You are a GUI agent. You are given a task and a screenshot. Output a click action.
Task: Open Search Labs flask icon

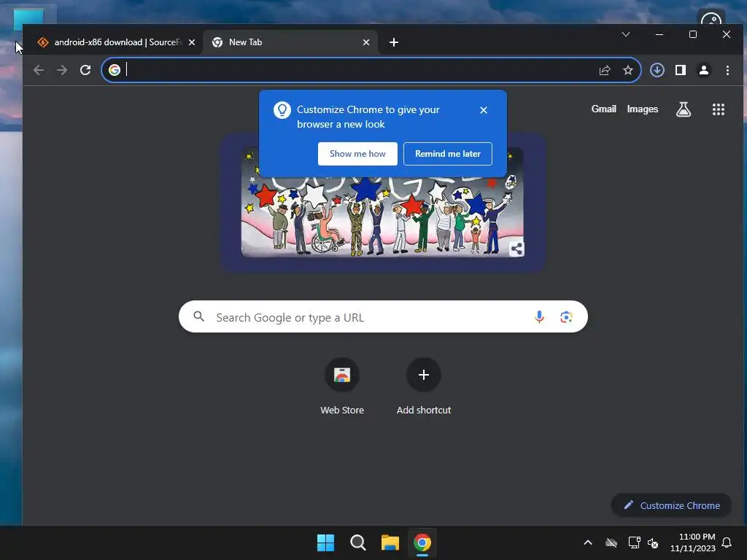click(684, 109)
